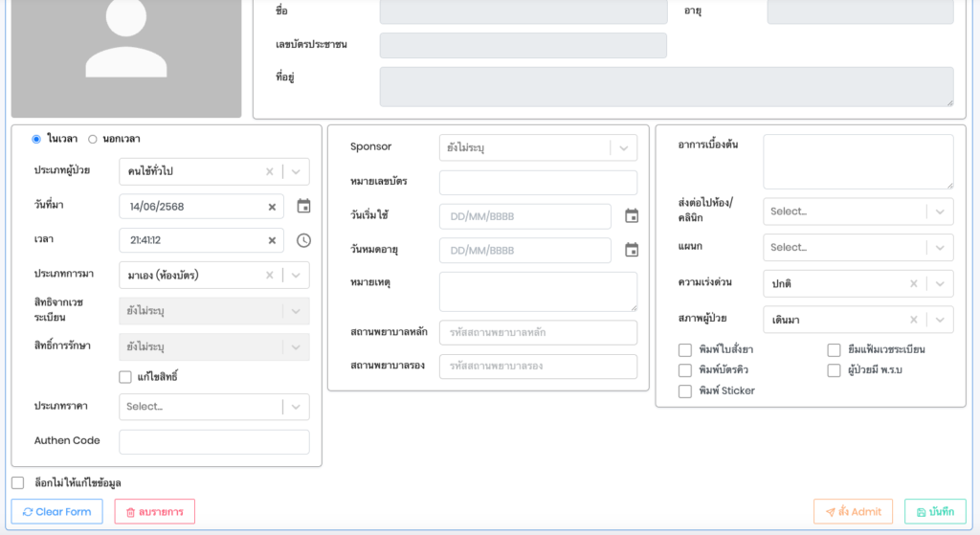
Task: Tick the พิมพ์ Sticker checkbox
Action: tap(685, 391)
